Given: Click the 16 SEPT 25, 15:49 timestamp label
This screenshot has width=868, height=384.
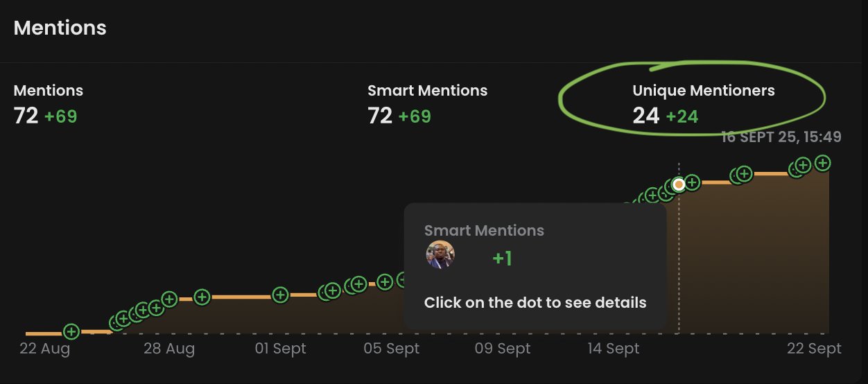Looking at the screenshot, I should (x=781, y=137).
